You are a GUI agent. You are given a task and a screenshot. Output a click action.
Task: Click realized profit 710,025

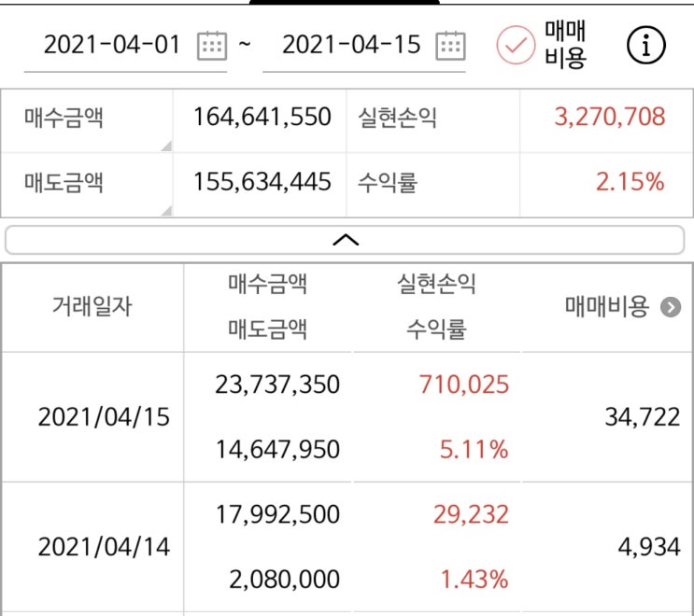point(464,385)
